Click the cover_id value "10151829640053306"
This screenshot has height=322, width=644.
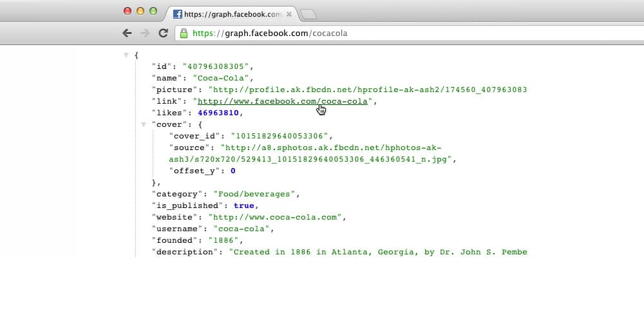point(279,136)
